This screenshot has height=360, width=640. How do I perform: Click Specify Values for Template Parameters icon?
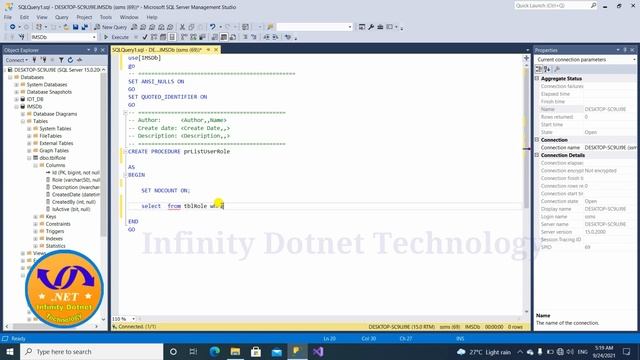[288, 37]
